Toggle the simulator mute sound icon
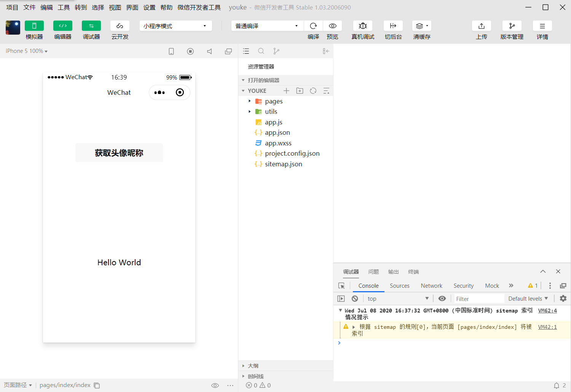The image size is (571, 392). pyautogui.click(x=209, y=51)
